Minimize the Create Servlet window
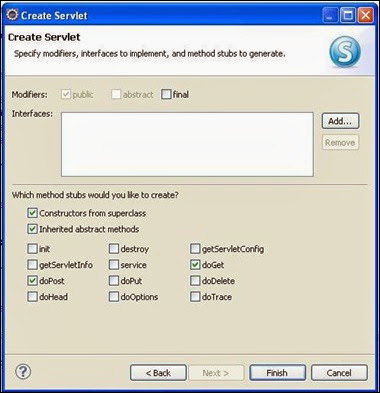 (330, 15)
